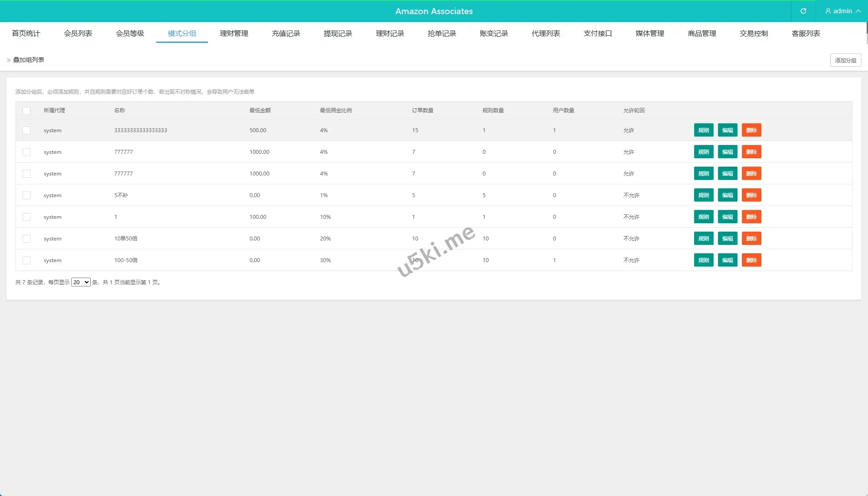868x496 pixels.
Task: Check the 5不补 row checkbox
Action: tap(27, 195)
